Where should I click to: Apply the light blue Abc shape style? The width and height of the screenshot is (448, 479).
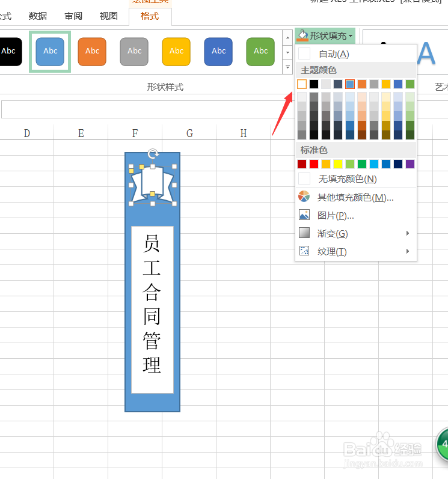click(50, 51)
